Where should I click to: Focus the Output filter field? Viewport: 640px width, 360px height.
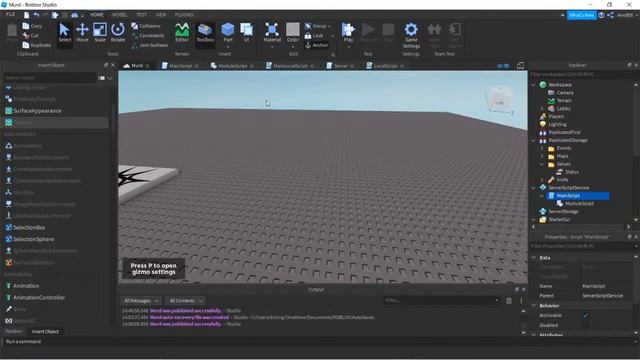click(441, 301)
